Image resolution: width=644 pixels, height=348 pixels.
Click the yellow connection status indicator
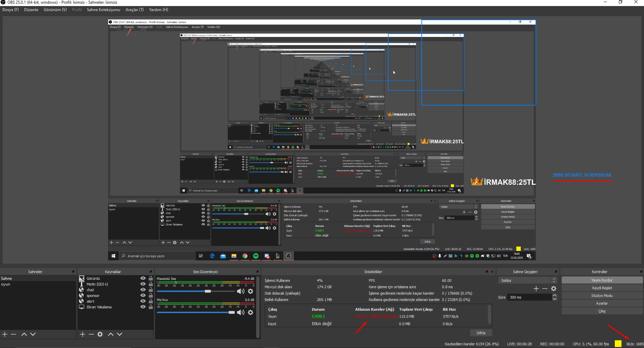[x=618, y=344]
